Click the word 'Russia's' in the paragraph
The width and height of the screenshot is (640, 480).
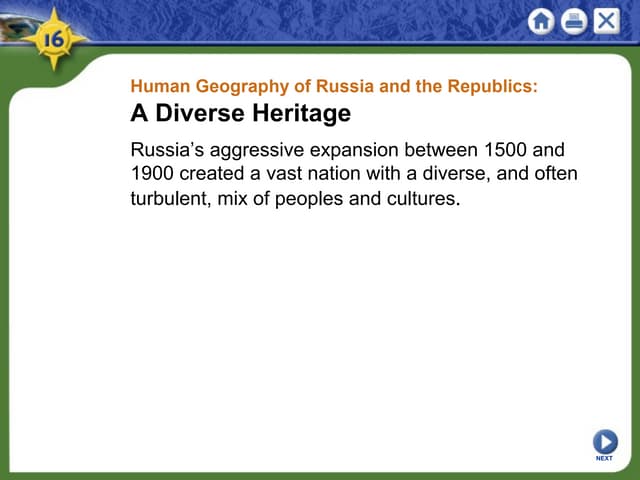(168, 150)
